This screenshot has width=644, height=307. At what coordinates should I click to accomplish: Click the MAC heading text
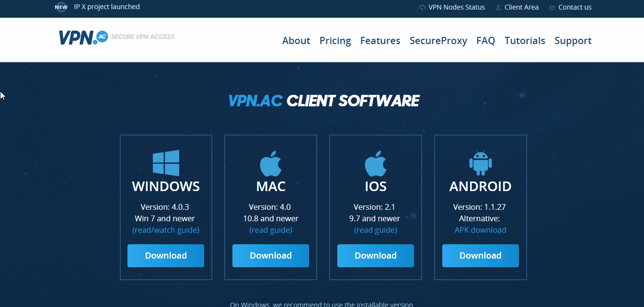pyautogui.click(x=271, y=186)
